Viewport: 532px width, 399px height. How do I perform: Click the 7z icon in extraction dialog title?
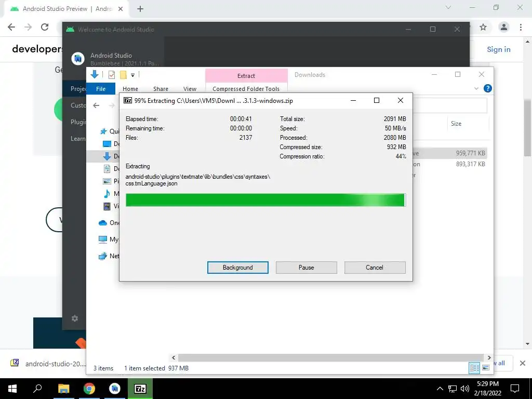coord(128,100)
